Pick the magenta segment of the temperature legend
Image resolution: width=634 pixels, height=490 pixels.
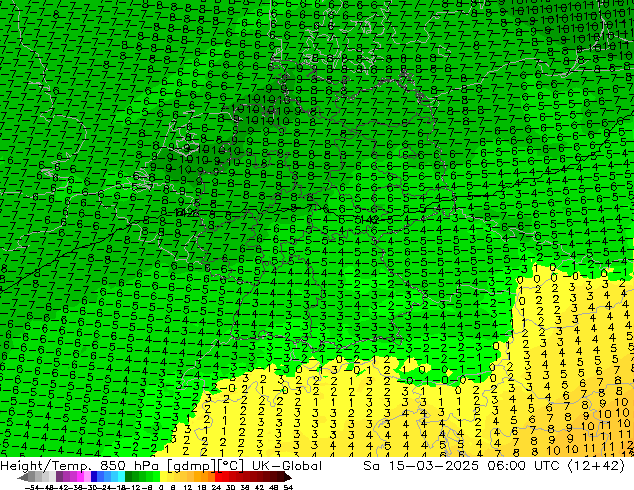(x=80, y=477)
